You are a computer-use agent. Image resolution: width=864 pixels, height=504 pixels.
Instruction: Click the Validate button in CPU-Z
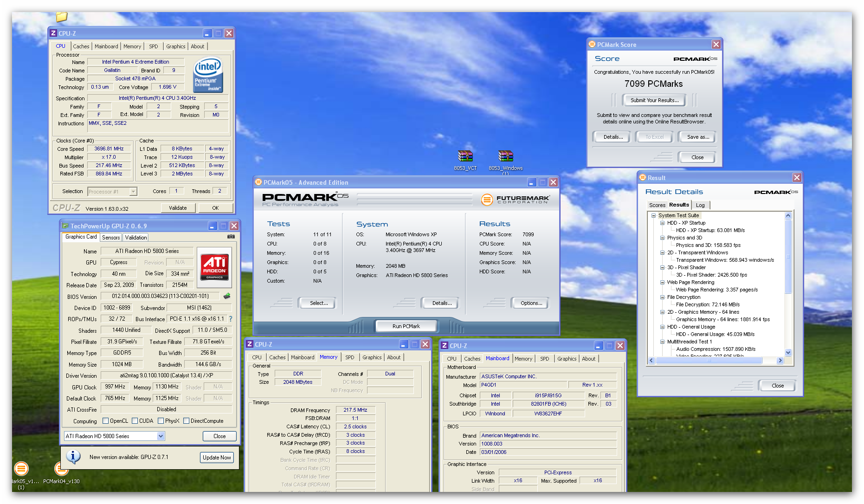(x=178, y=208)
